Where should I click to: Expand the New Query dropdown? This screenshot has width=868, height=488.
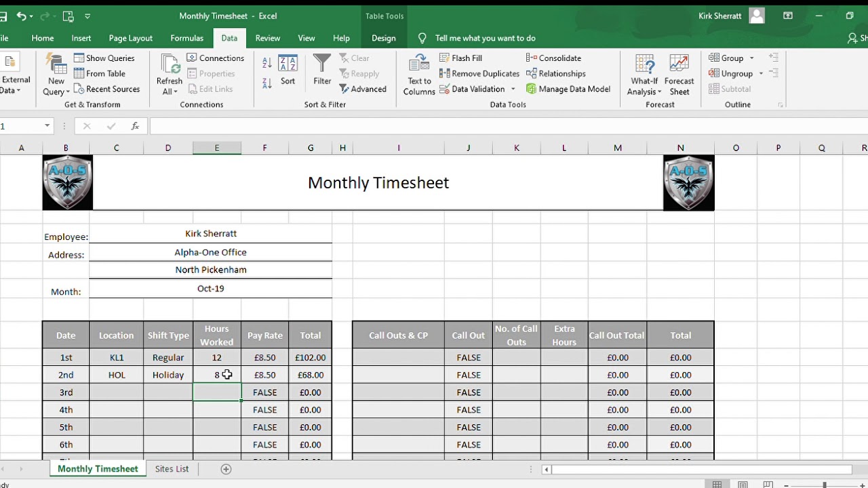[x=56, y=87]
